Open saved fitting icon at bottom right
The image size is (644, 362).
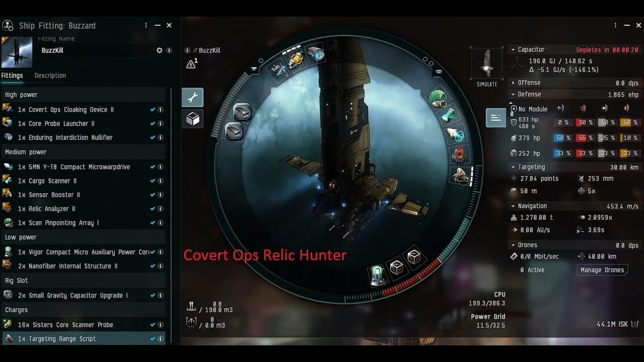[635, 324]
